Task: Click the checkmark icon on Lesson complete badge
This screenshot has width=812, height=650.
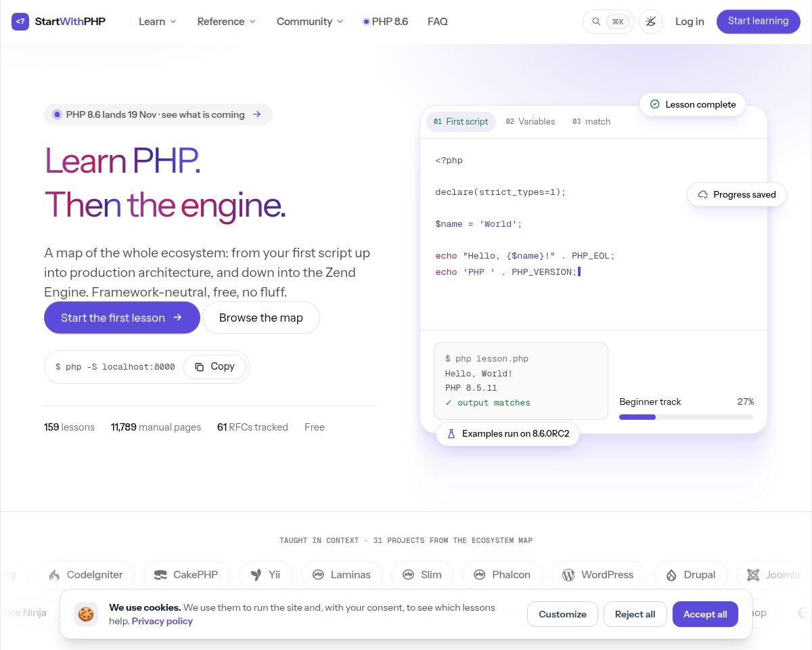Action: [654, 104]
